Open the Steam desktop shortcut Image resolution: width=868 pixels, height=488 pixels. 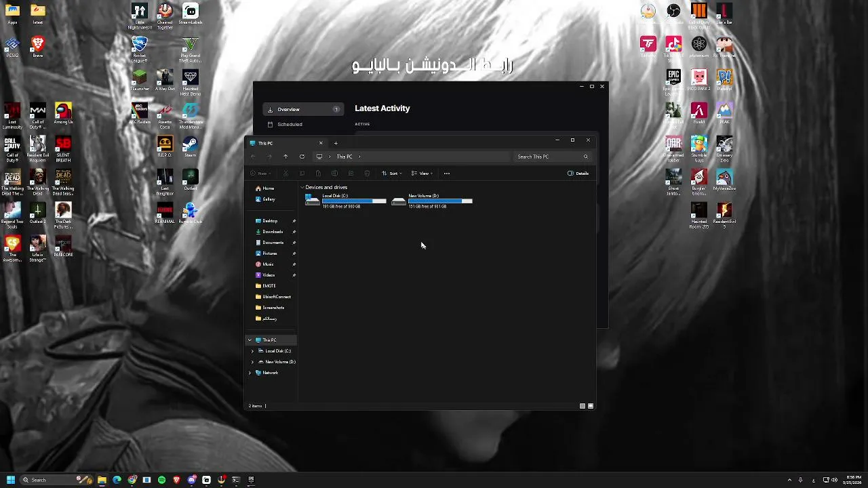(190, 146)
